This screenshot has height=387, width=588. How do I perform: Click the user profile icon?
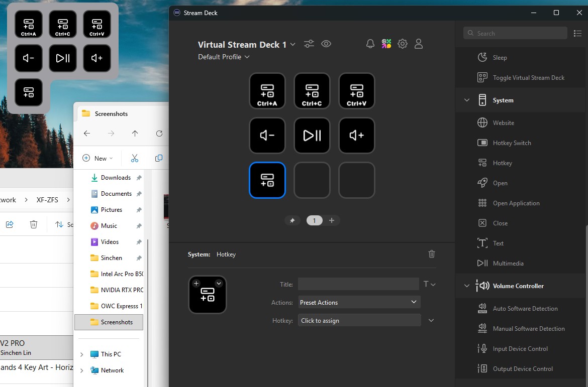418,44
